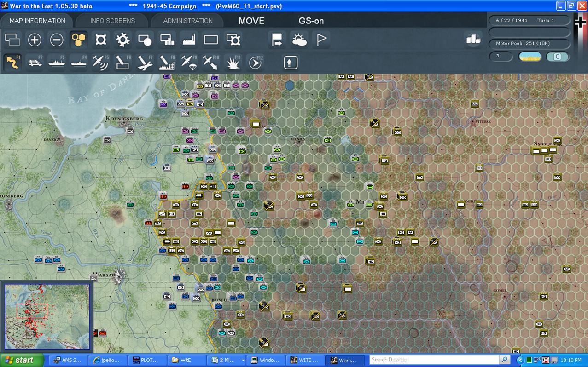Select the F7 bomb airfield mode
The width and height of the screenshot is (588, 367).
click(x=145, y=63)
